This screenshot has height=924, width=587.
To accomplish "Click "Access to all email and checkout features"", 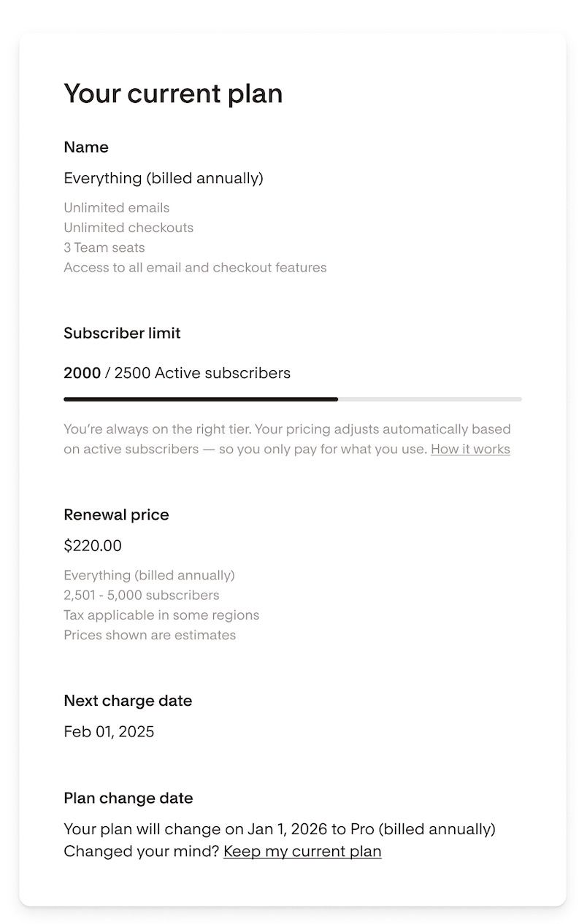I will [195, 267].
